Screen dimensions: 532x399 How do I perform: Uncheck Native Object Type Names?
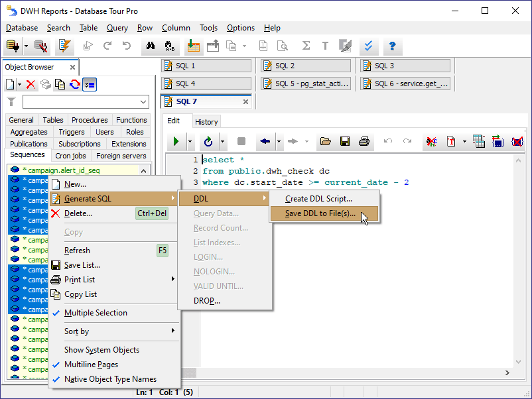(x=110, y=379)
